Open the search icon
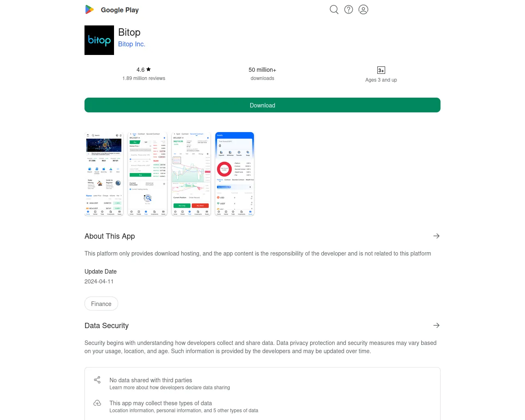The width and height of the screenshot is (525, 420). [334, 9]
